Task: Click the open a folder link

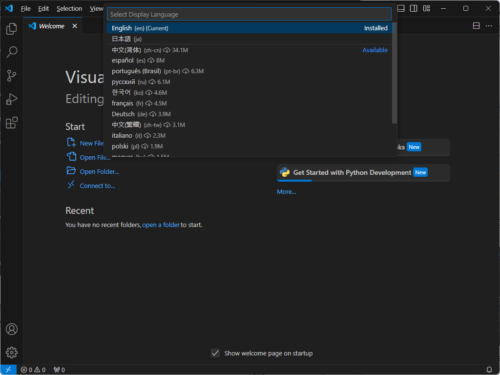Action: coord(161,225)
